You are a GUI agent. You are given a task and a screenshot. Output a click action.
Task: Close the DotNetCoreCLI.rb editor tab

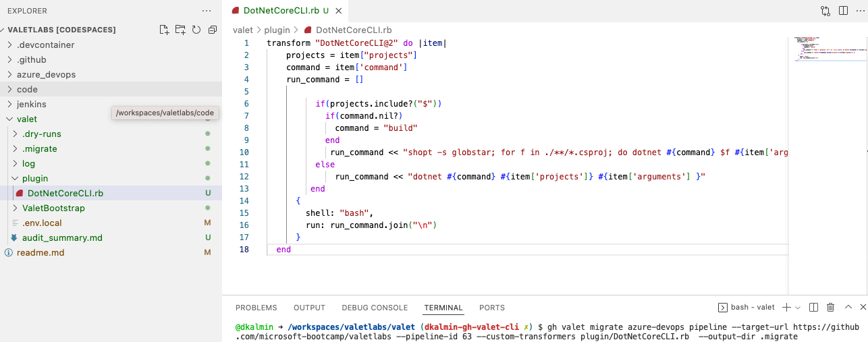pos(338,11)
